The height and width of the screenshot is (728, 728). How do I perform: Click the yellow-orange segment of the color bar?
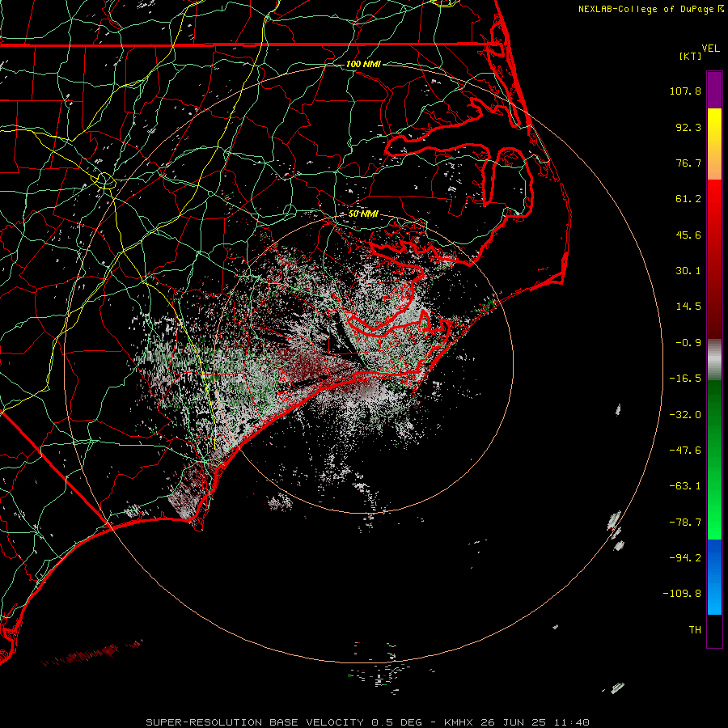click(x=714, y=144)
